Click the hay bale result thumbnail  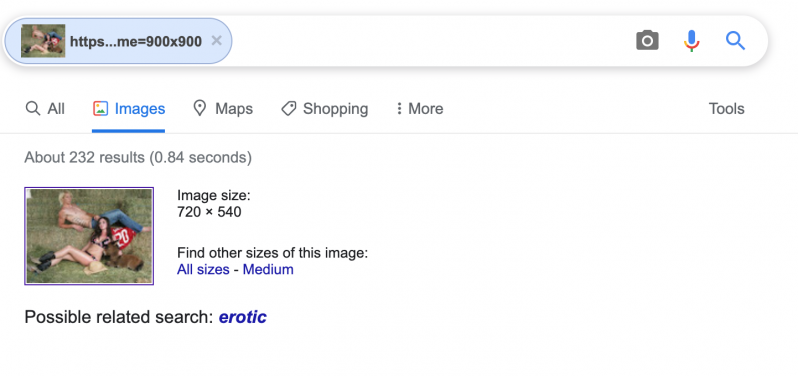[89, 236]
